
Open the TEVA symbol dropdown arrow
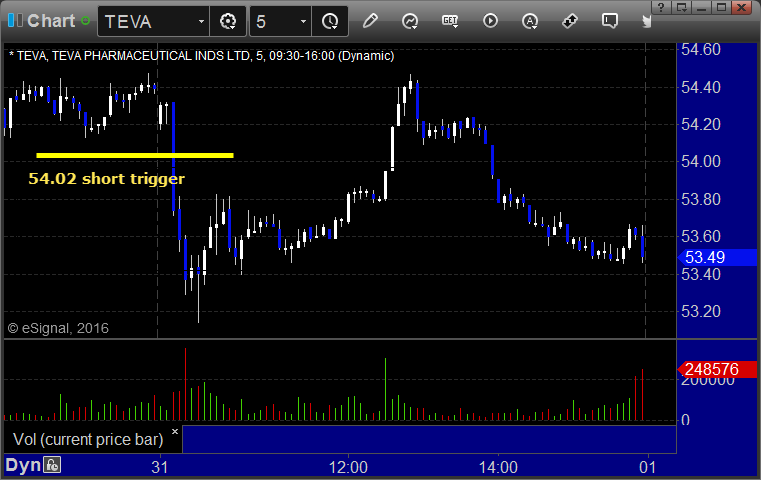point(201,21)
